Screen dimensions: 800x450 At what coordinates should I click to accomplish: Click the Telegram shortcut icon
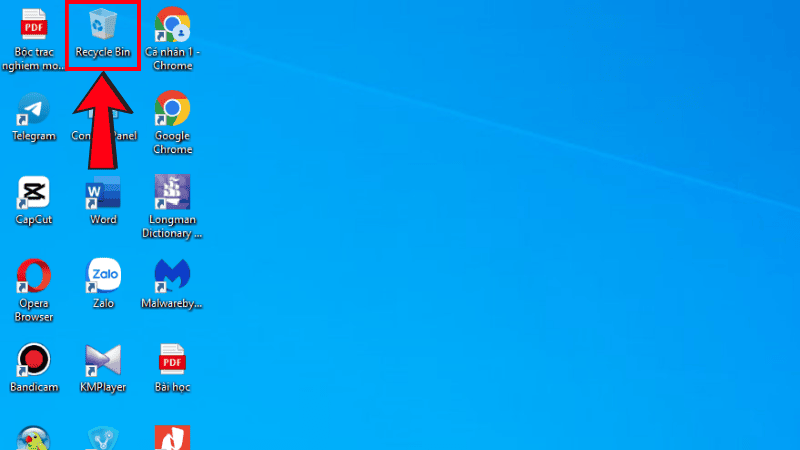click(x=33, y=109)
